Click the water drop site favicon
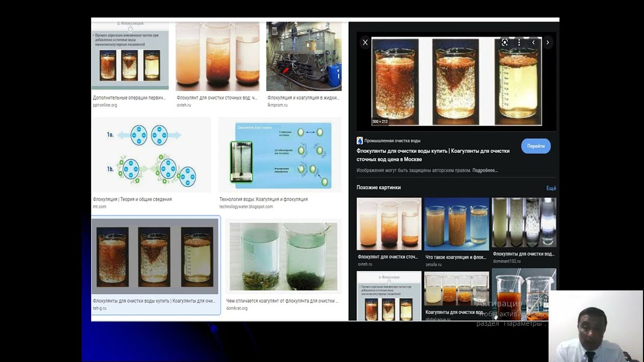Viewport: 644px width, 362px height. click(360, 141)
